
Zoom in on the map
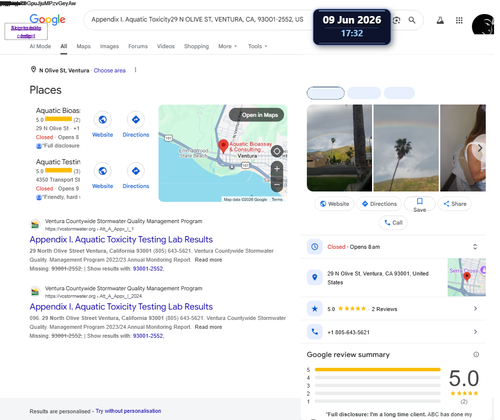277,169
